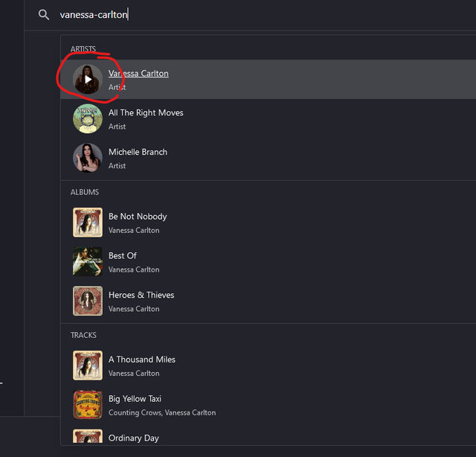Open the Michelle Branch artist result
Screen dimensions: 476x457
point(138,152)
